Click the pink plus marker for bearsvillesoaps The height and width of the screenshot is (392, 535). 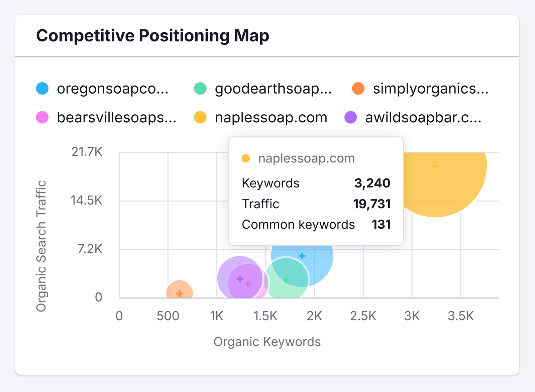248,284
